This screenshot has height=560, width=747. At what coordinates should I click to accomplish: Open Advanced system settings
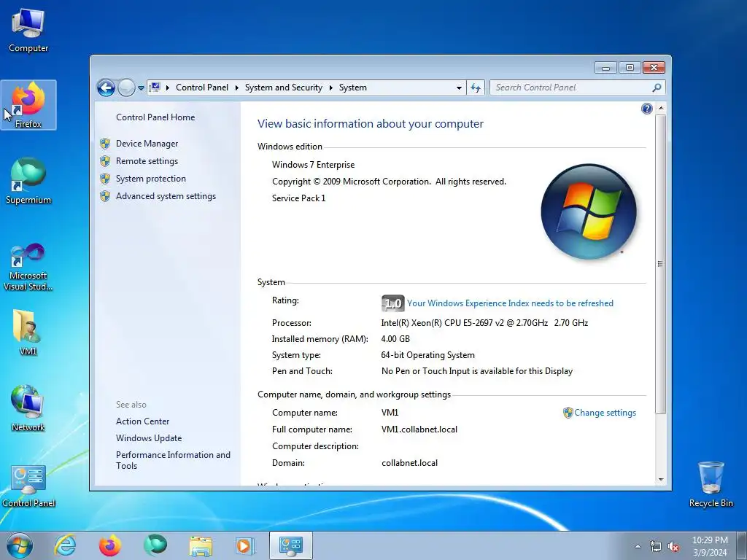coord(166,196)
